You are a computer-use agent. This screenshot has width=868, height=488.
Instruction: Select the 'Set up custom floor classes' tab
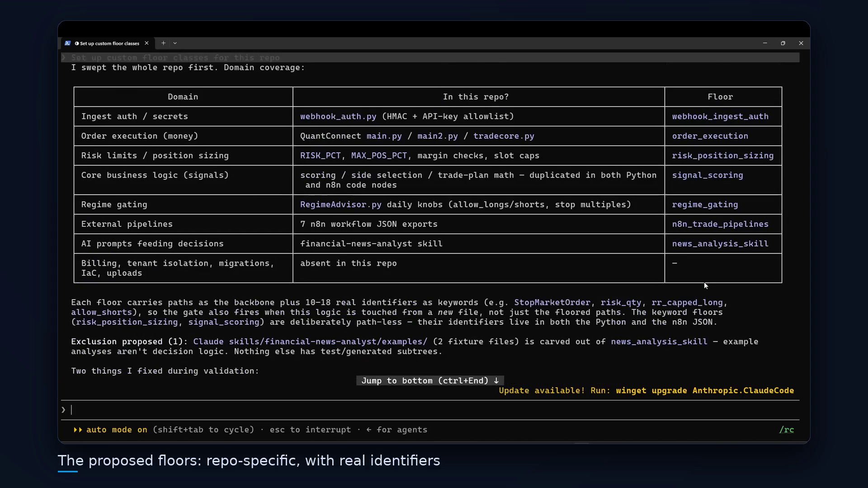(107, 43)
